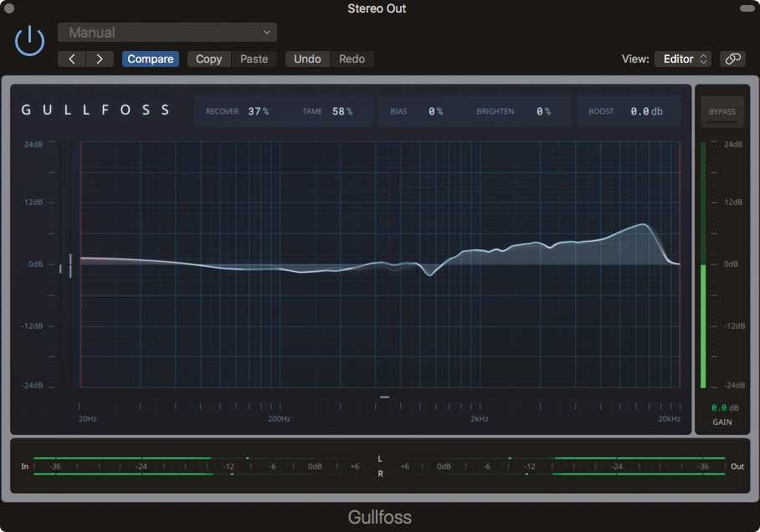Viewport: 760px width, 532px height.
Task: Click the link chain icon
Action: [x=732, y=59]
